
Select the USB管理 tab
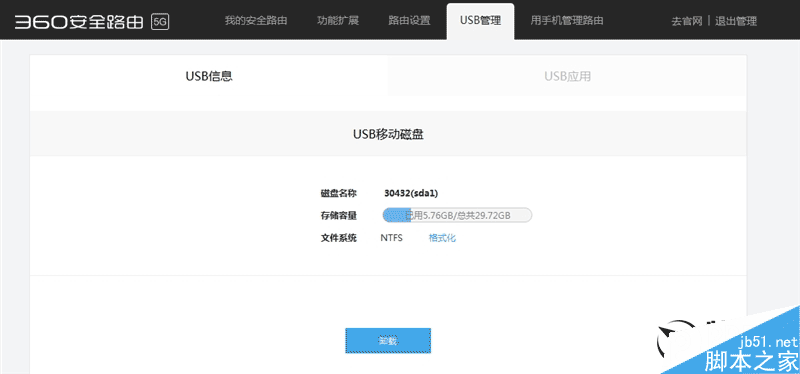[x=480, y=21]
